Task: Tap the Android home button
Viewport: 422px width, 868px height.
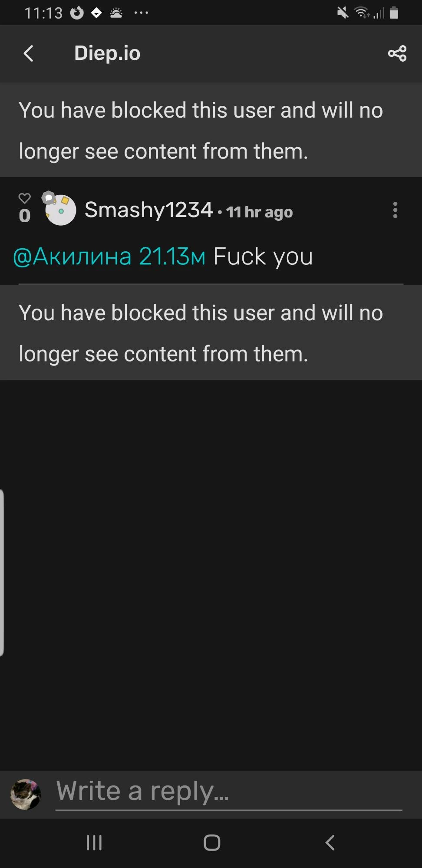Action: (x=212, y=843)
